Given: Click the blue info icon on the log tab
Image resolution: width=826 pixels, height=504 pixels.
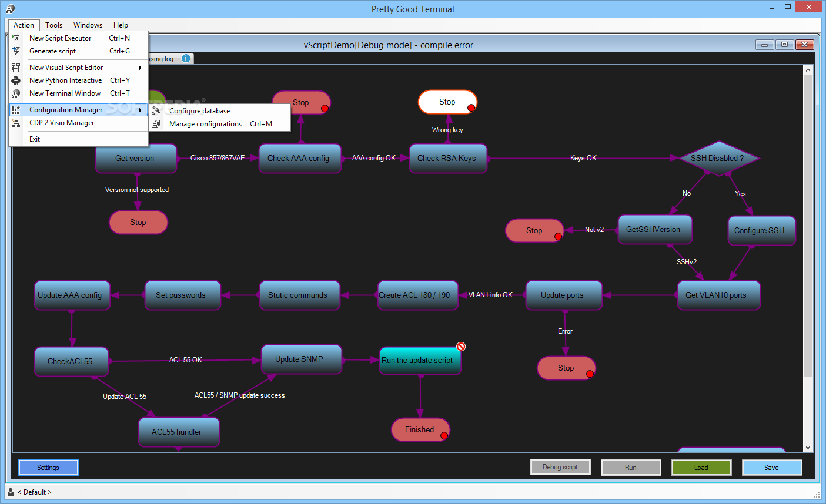Looking at the screenshot, I should click(186, 58).
